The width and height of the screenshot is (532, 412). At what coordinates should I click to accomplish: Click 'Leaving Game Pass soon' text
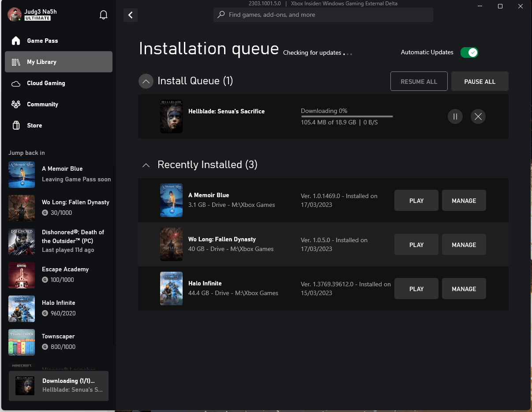[x=76, y=179]
